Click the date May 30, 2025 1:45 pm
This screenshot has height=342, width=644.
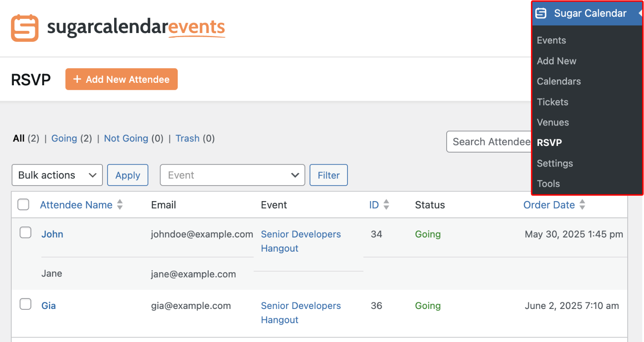click(574, 234)
